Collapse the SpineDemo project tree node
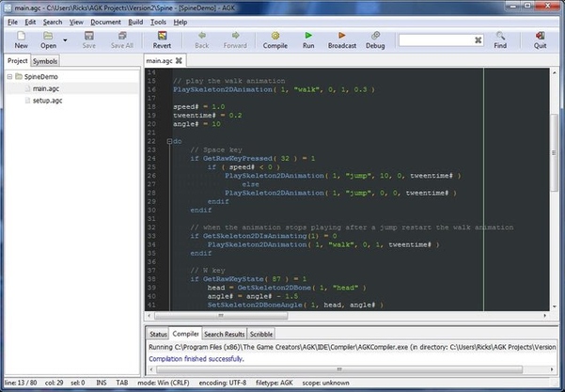The image size is (565, 392). (9, 77)
